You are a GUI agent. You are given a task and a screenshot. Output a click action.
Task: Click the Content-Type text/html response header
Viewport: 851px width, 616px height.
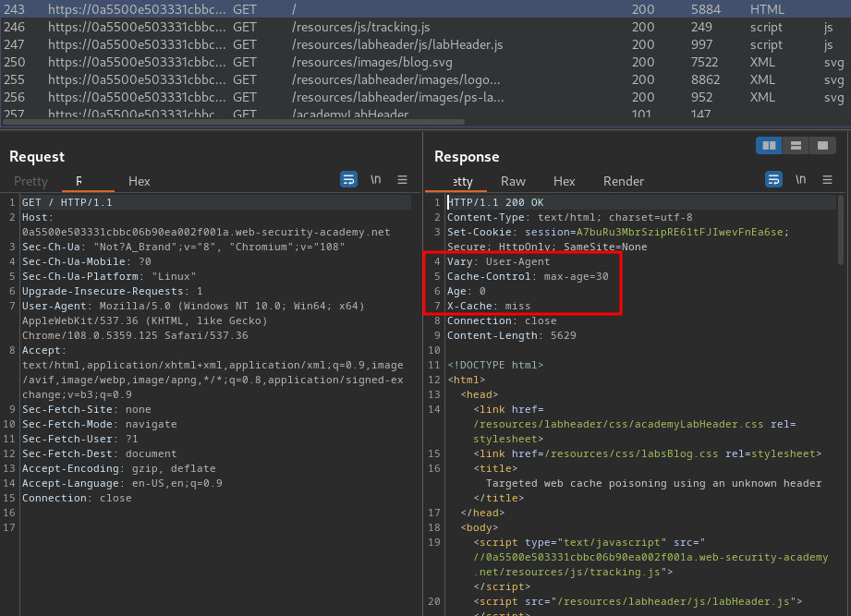[569, 217]
